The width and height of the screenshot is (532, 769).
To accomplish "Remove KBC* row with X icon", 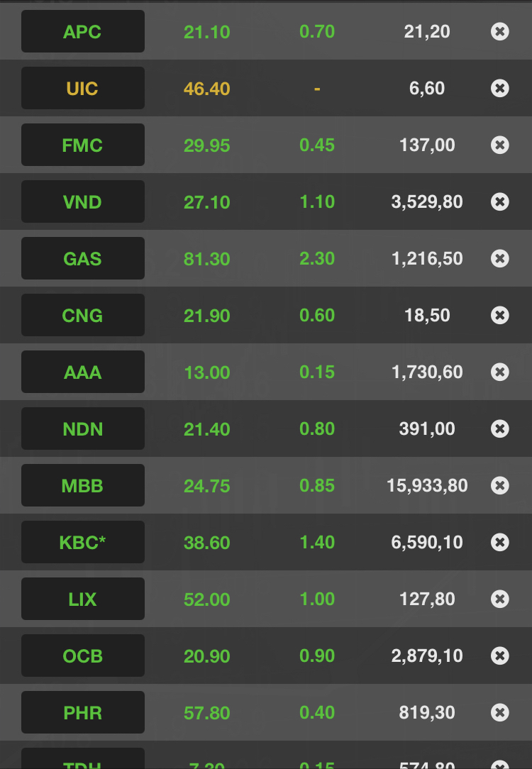I will point(499,542).
